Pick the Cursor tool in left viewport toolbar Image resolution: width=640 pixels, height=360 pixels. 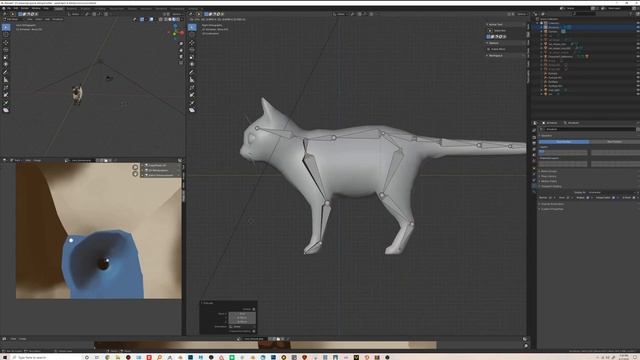coord(6,35)
